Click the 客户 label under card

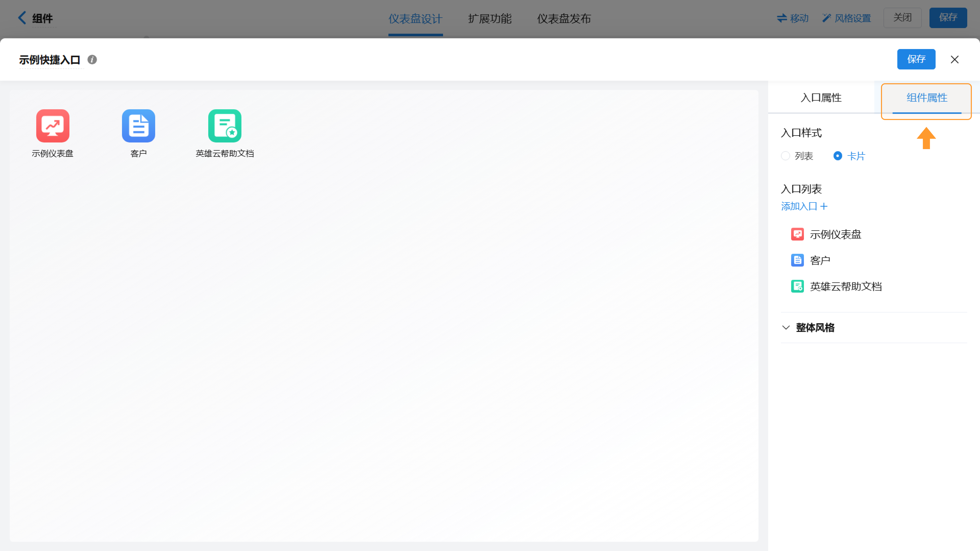click(139, 153)
